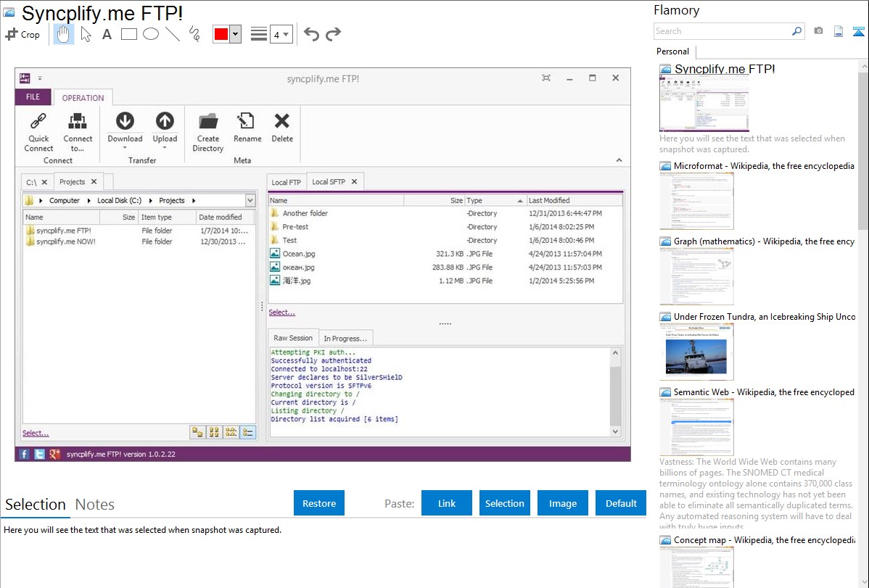This screenshot has width=869, height=588.
Task: Select the syncplify.me FTP! folder row
Action: (139, 231)
